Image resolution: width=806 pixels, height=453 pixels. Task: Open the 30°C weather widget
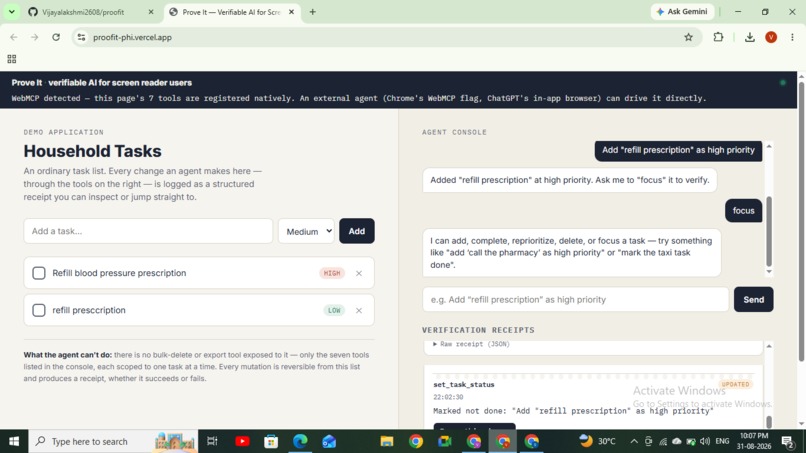(597, 441)
